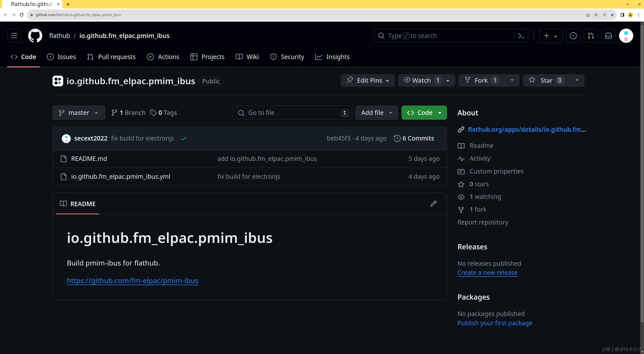Open the Projects tab
The height and width of the screenshot is (354, 644).
coord(208,57)
